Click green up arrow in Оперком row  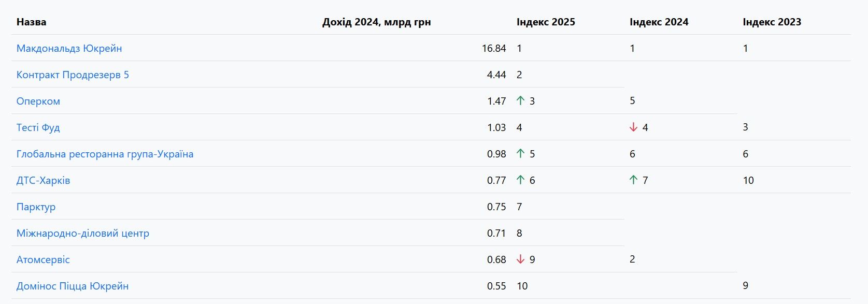tap(521, 101)
